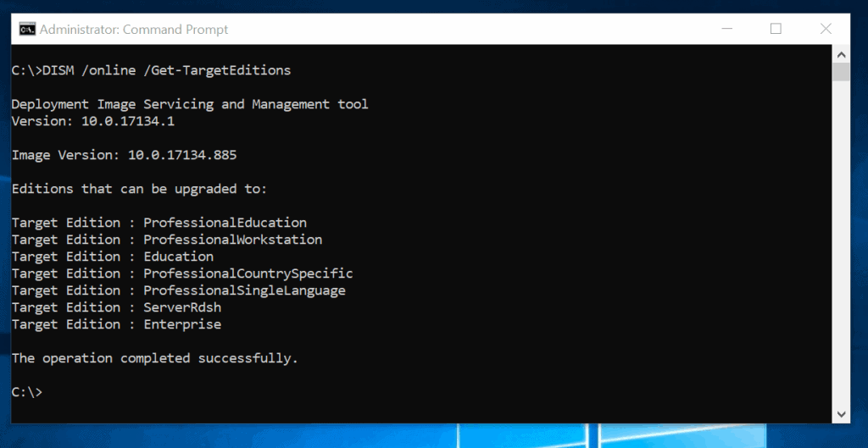This screenshot has width=868, height=448.
Task: Click the operation completed successfully message
Action: pos(155,358)
